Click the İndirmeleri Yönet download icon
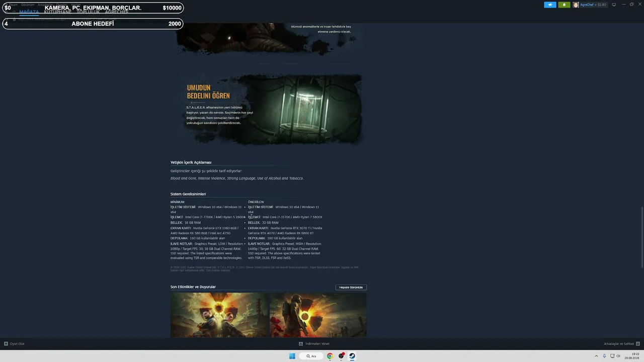The image size is (644, 362). [x=301, y=344]
